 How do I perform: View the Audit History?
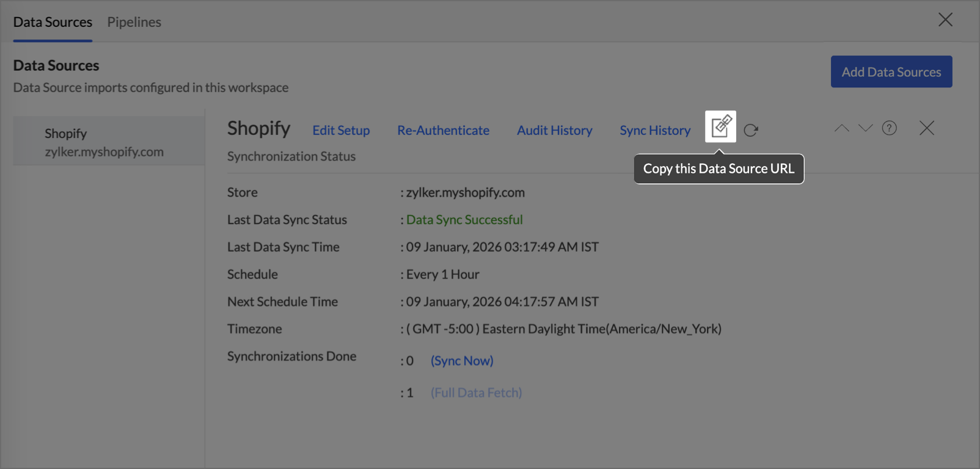pos(554,131)
